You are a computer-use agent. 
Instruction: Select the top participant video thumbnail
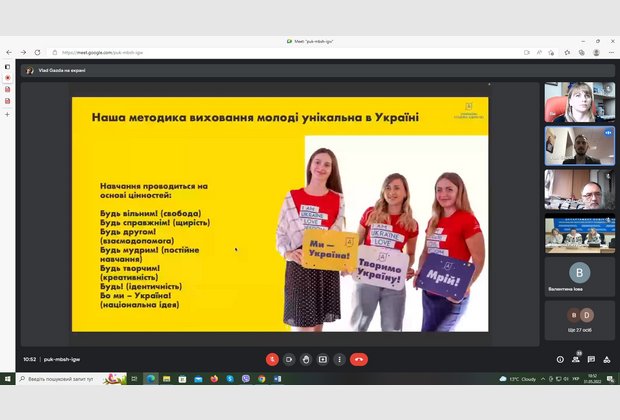[x=579, y=102]
